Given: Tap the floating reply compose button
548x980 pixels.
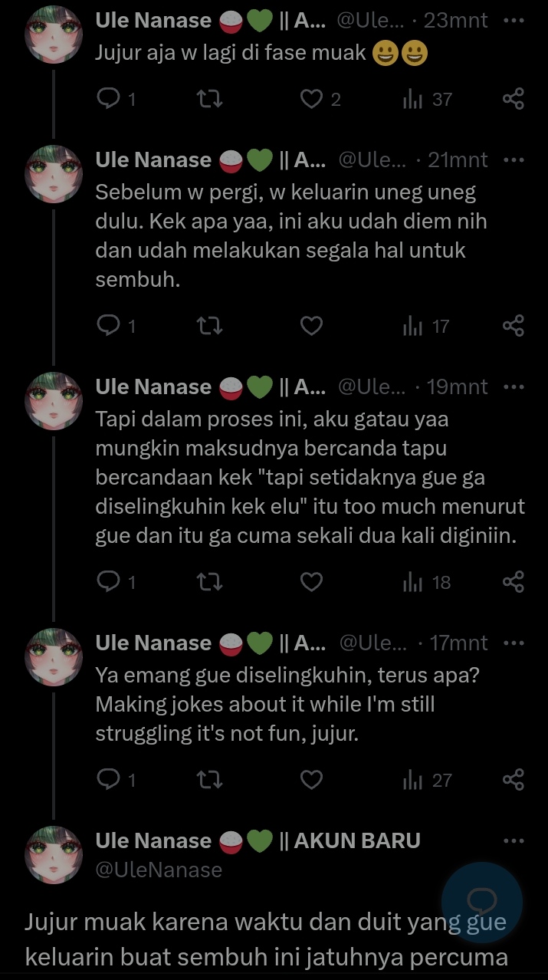Looking at the screenshot, I should click(482, 901).
